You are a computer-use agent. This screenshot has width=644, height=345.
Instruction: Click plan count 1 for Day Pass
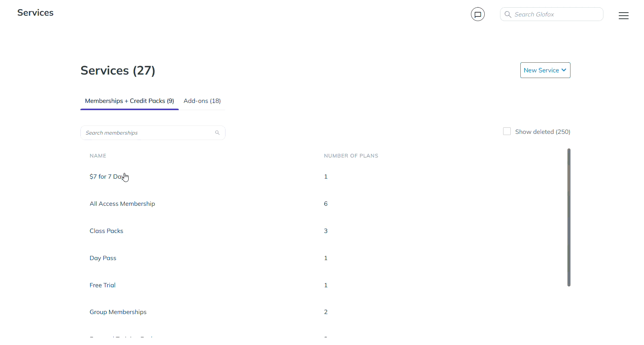click(x=326, y=258)
